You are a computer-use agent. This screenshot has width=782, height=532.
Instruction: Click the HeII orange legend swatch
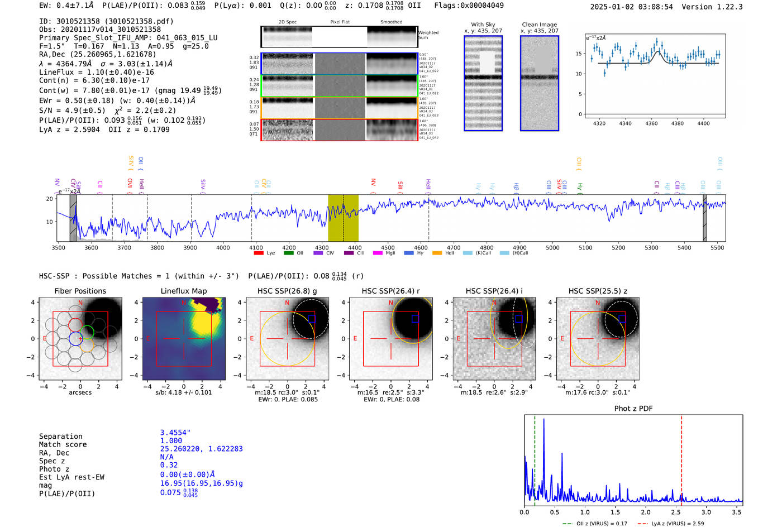[437, 253]
